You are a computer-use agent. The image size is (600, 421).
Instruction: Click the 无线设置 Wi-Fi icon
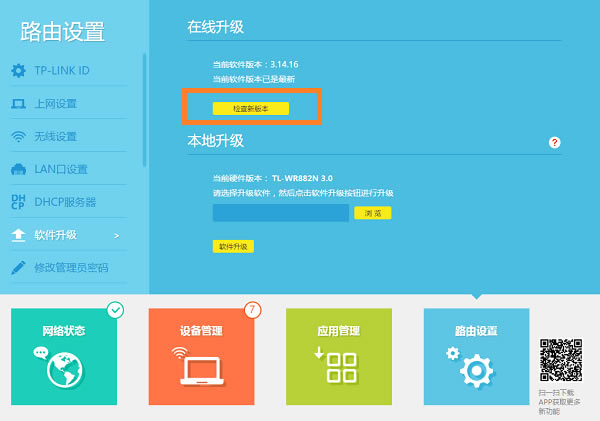tap(18, 137)
